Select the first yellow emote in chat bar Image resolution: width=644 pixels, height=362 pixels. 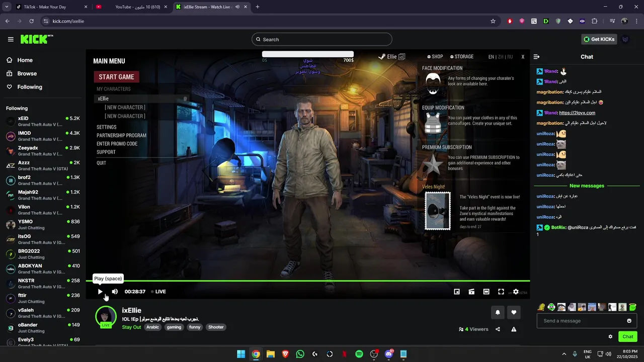pyautogui.click(x=541, y=307)
